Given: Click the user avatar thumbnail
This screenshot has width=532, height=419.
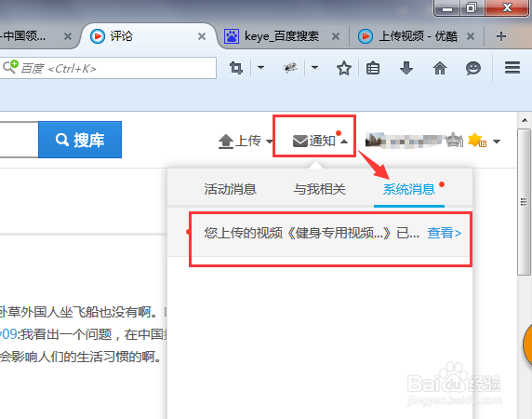Looking at the screenshot, I should [x=375, y=141].
